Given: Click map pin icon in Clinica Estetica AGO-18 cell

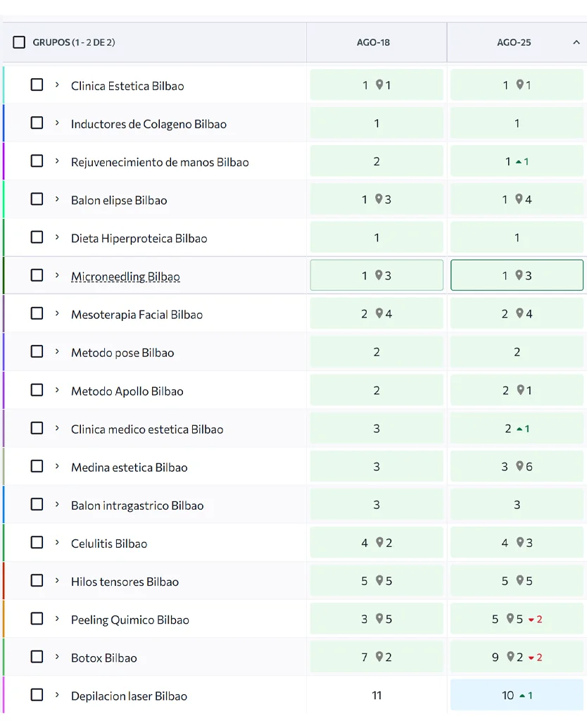Looking at the screenshot, I should point(379,84).
